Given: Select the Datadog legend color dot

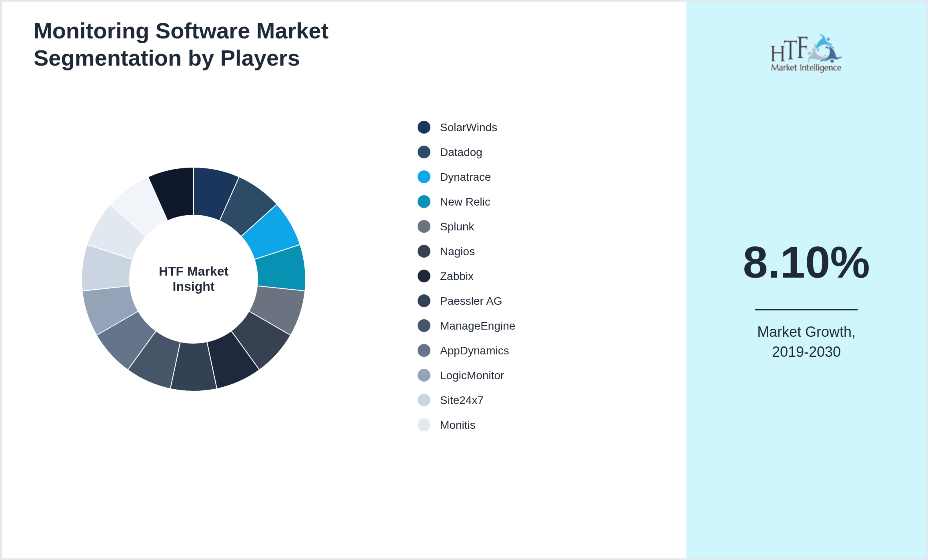Looking at the screenshot, I should (x=424, y=152).
